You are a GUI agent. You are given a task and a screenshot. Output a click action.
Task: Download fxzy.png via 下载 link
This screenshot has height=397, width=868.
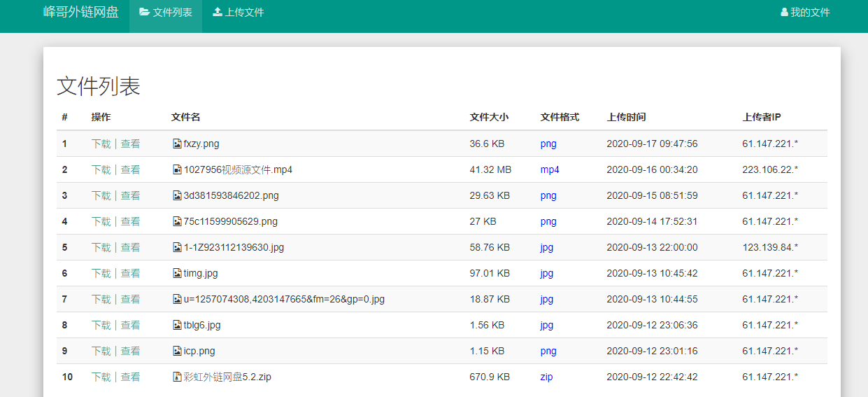click(x=101, y=144)
